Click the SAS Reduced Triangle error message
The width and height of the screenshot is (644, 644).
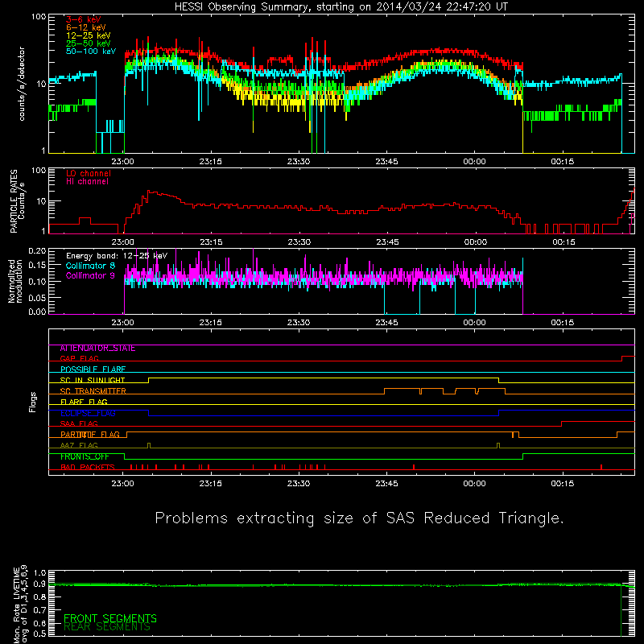point(359,518)
